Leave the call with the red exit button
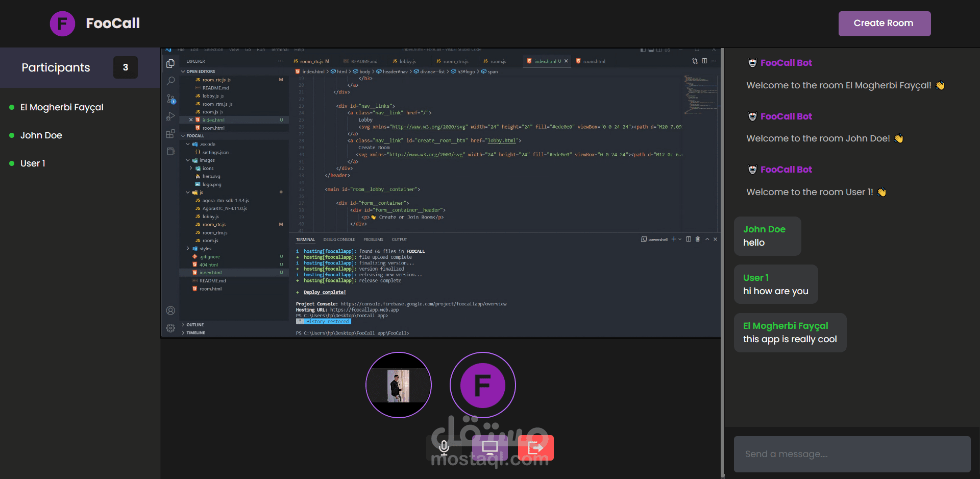The width and height of the screenshot is (980, 479). tap(536, 448)
